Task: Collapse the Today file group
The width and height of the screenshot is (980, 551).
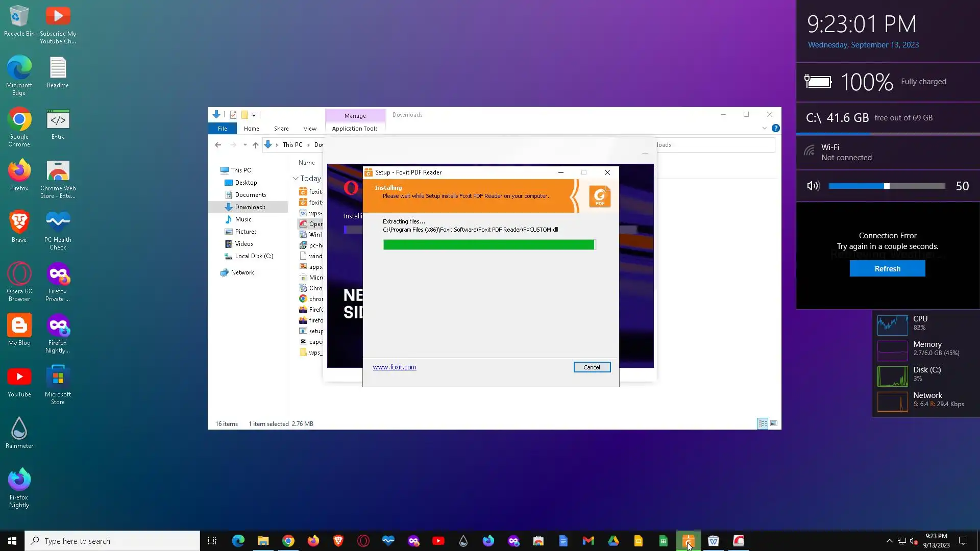Action: coord(296,179)
